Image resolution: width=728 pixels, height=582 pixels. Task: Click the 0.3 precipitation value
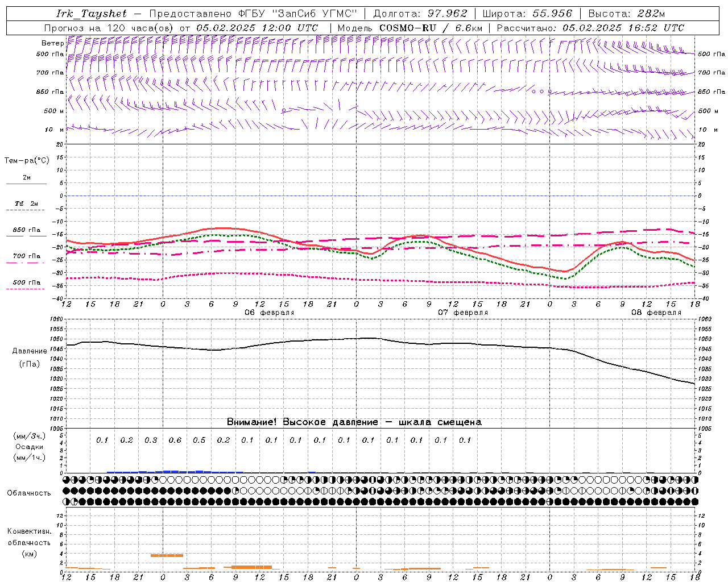151,440
